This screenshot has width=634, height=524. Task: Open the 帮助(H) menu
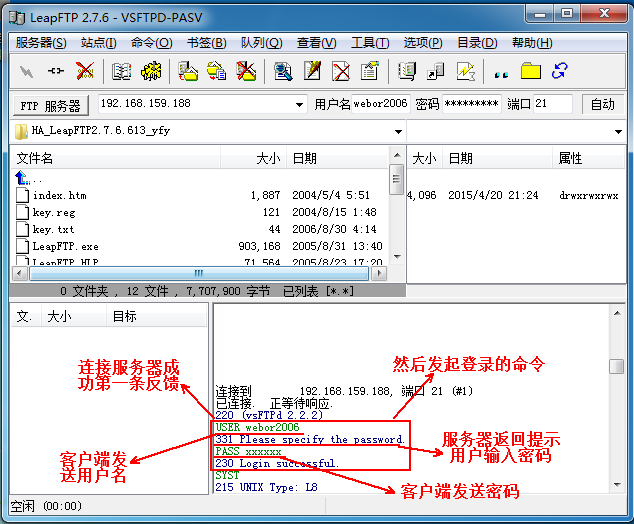(x=532, y=43)
